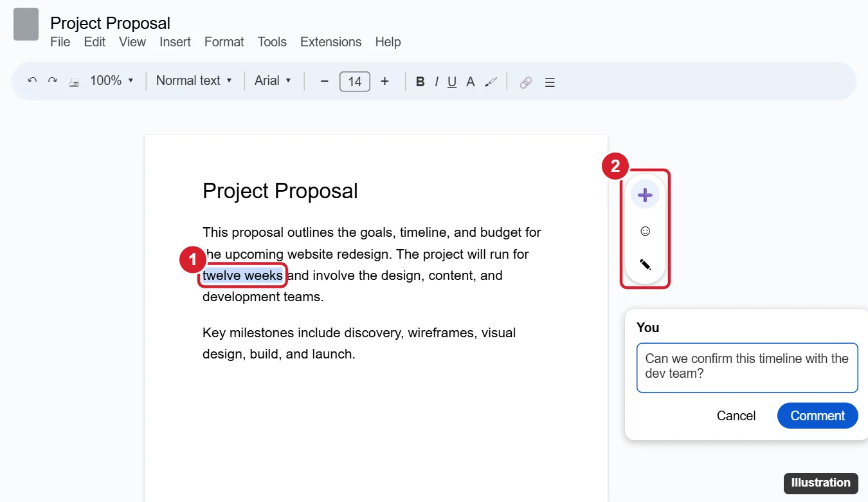868x502 pixels.
Task: Open the Tools menu
Action: pos(272,42)
